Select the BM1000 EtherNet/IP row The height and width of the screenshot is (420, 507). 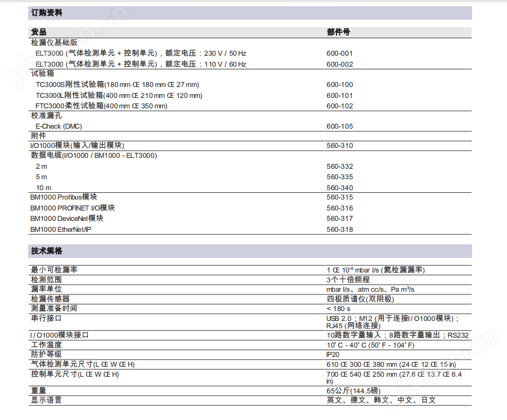(61, 230)
